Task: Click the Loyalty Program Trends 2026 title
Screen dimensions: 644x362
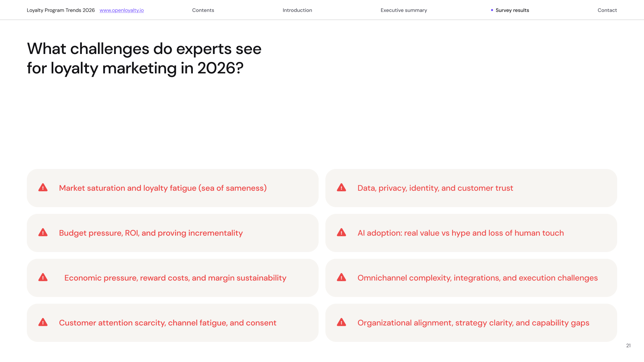Action: (x=61, y=10)
